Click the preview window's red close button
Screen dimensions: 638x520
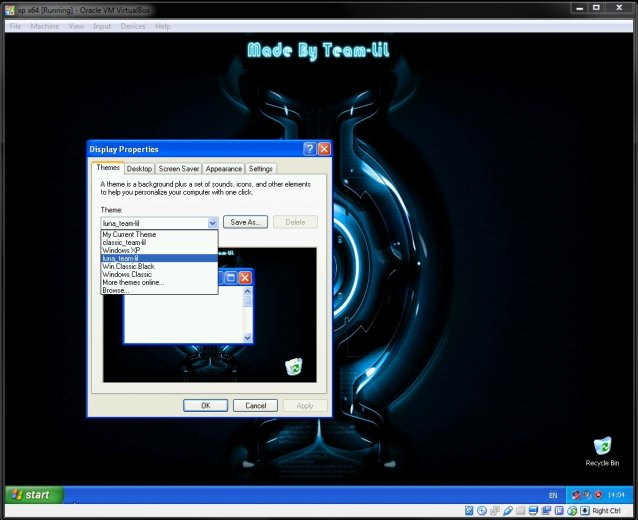point(245,277)
